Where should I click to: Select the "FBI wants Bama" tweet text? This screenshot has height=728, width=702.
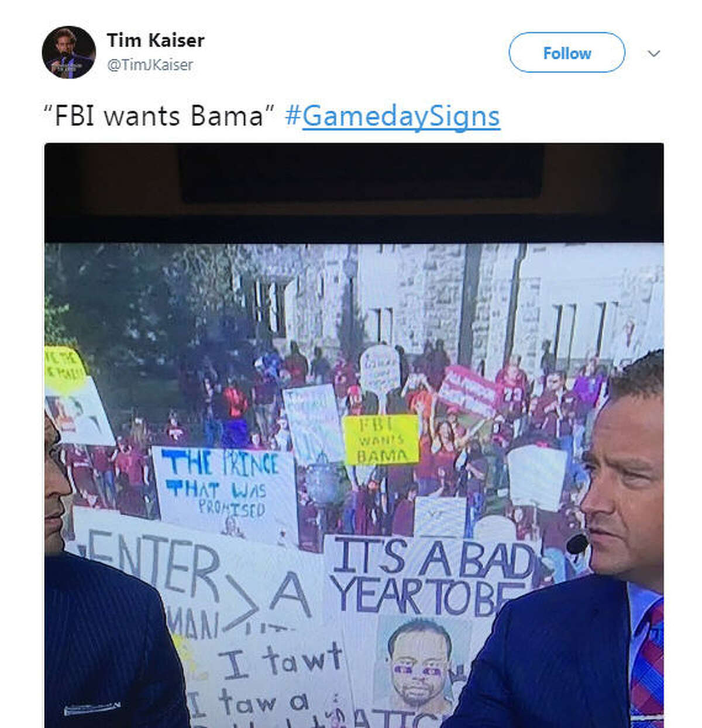click(159, 116)
